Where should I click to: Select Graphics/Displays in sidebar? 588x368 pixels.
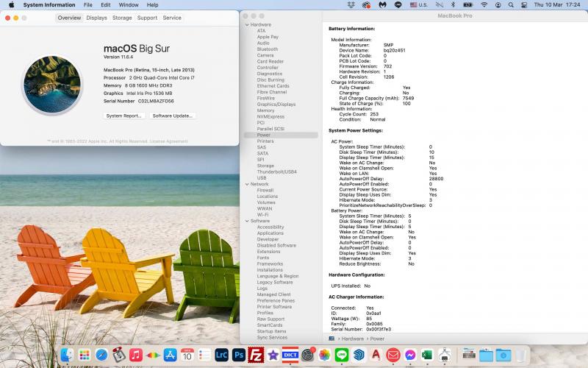pos(276,105)
